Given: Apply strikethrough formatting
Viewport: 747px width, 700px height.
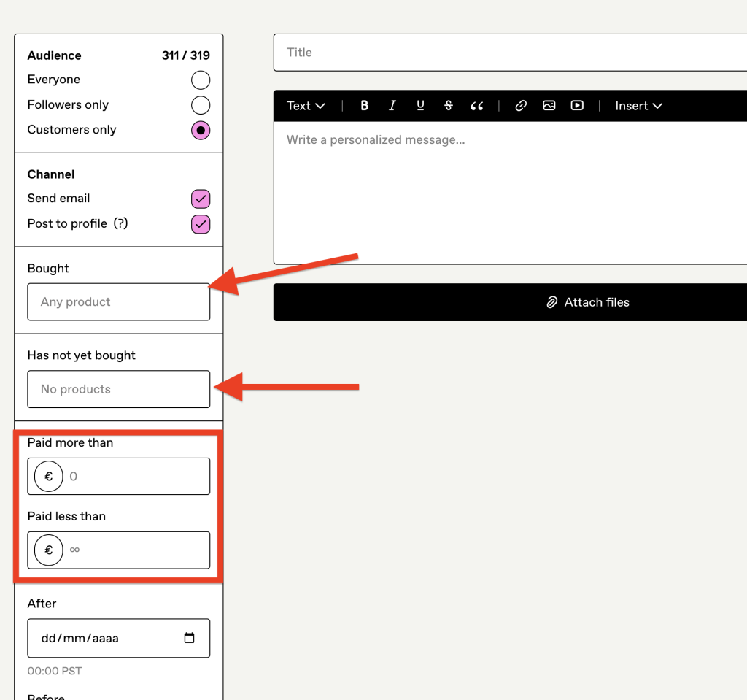Looking at the screenshot, I should coord(449,106).
